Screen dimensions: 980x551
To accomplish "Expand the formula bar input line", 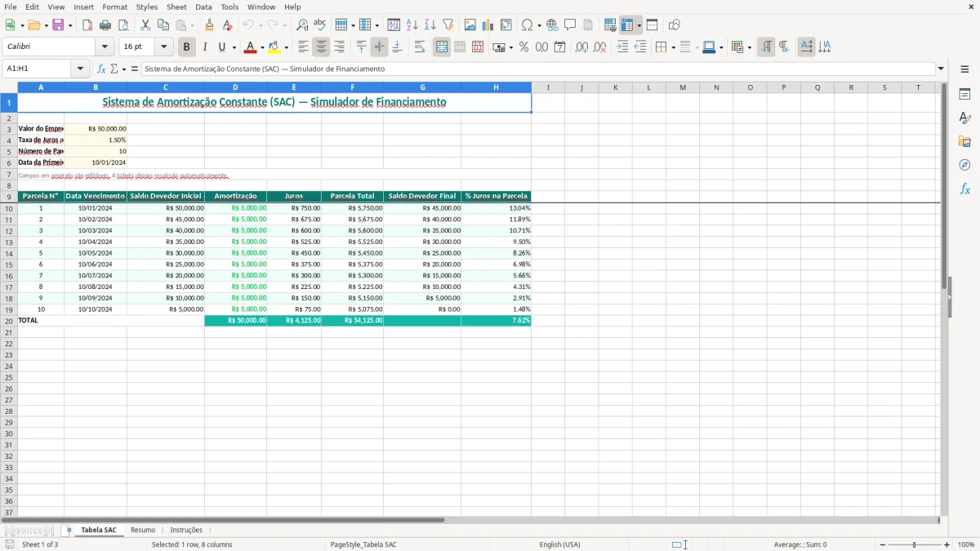I will coord(942,69).
